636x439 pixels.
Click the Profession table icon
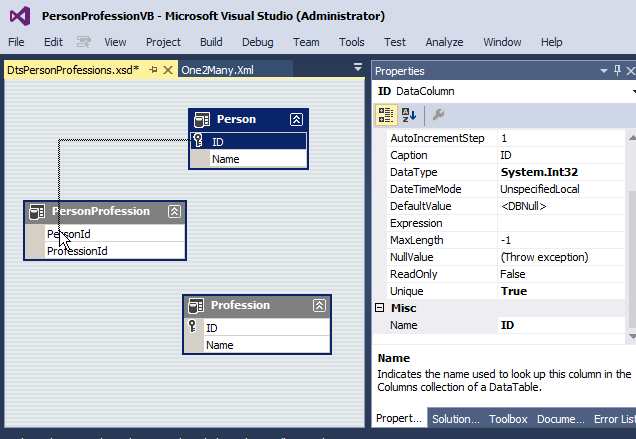[196, 306]
